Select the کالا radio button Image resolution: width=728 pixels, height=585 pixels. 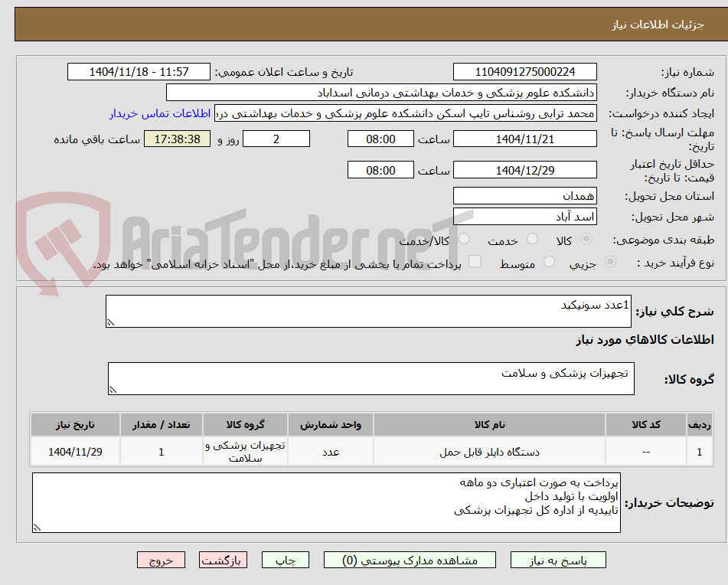(x=586, y=239)
